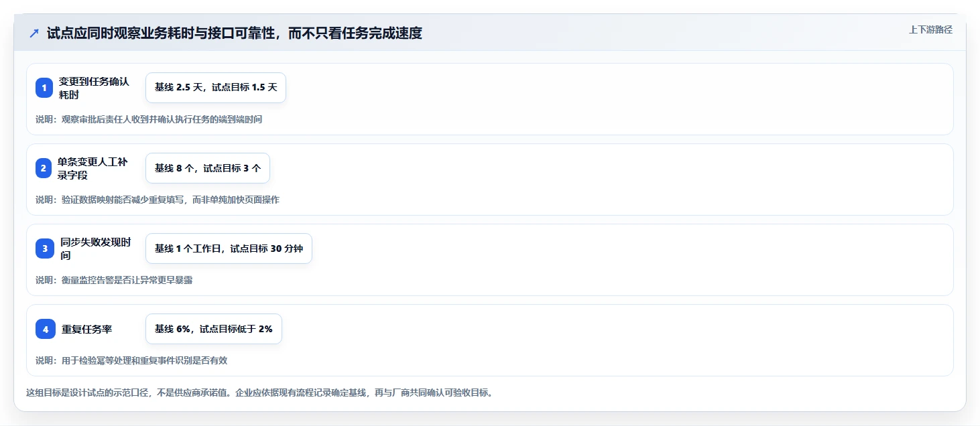Click the 基线 8 个，试点目标 3 个 chip

[208, 168]
